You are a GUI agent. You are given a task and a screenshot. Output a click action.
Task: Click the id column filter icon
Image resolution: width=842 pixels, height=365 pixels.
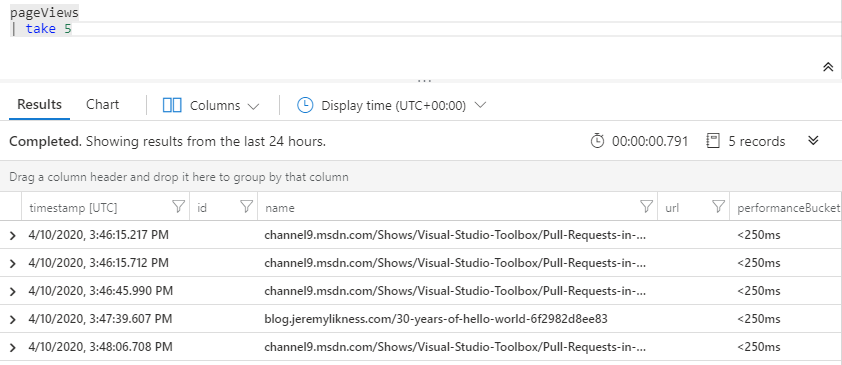point(246,207)
